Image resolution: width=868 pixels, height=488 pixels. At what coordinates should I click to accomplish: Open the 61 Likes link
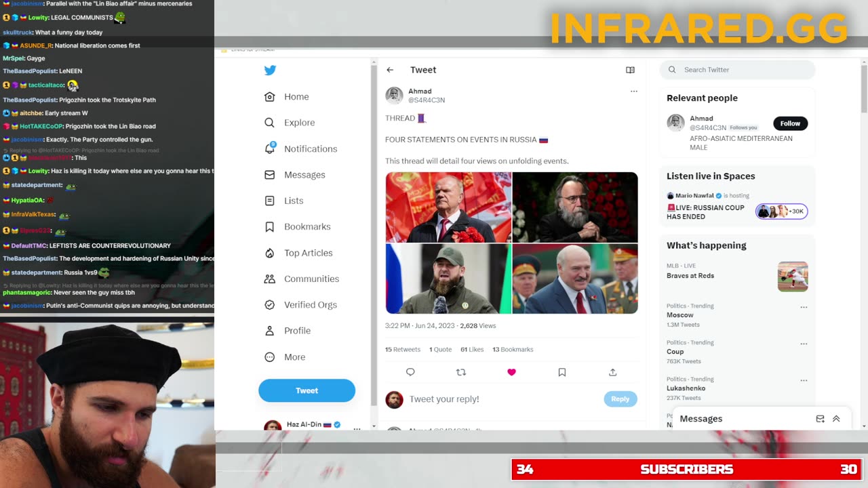click(x=472, y=350)
